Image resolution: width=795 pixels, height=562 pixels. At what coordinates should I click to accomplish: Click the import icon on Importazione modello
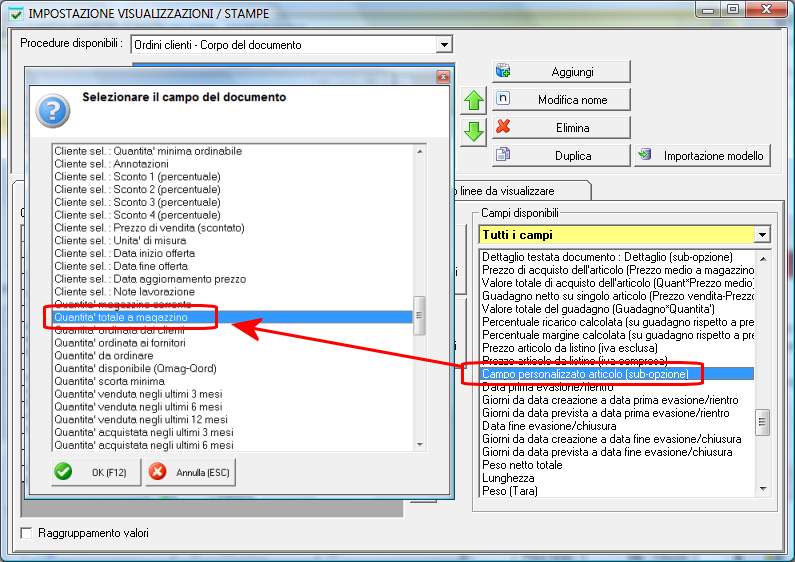(x=644, y=154)
